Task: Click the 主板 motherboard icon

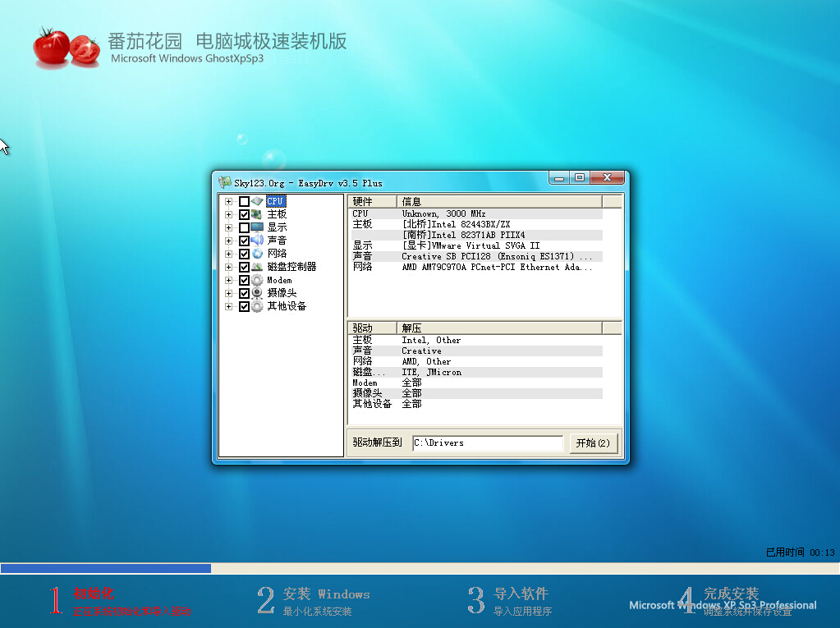Action: pos(257,214)
